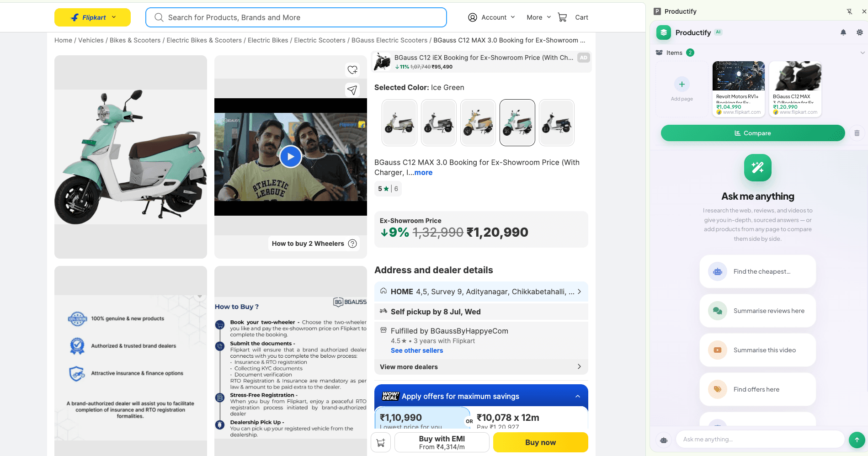Click Find the cheapest suggestion card

tap(758, 271)
